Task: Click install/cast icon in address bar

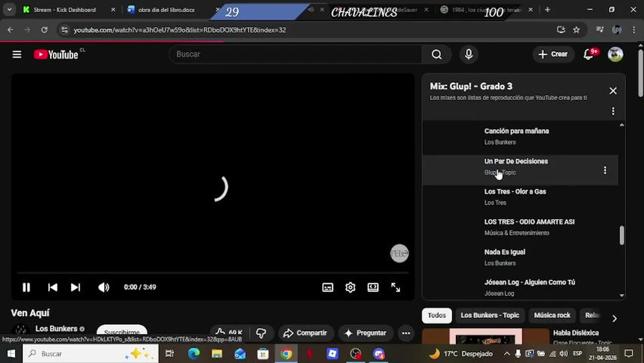Action: 561,30
